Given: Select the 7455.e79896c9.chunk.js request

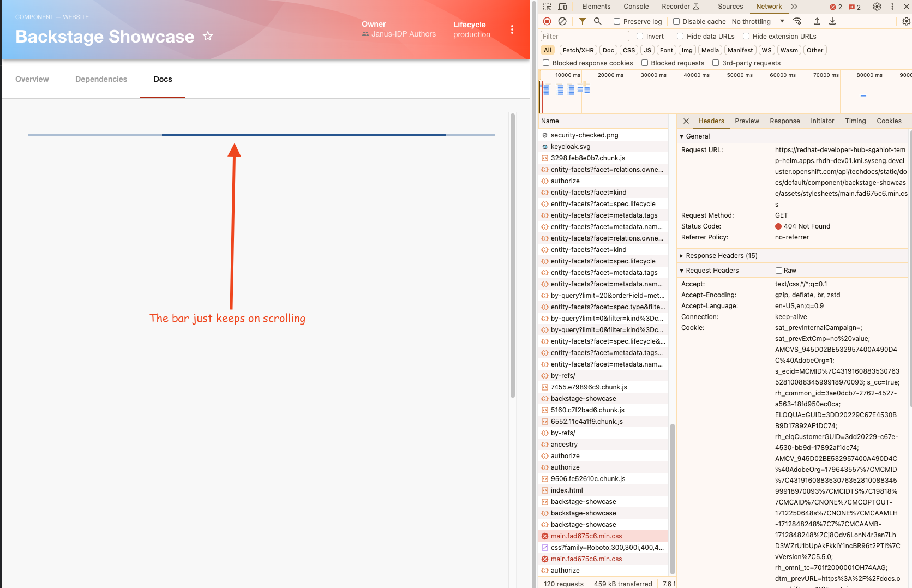Looking at the screenshot, I should 603,387.
